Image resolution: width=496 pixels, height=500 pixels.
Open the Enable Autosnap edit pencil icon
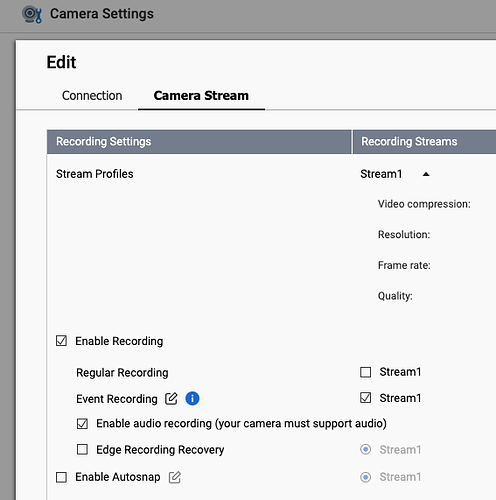point(175,477)
